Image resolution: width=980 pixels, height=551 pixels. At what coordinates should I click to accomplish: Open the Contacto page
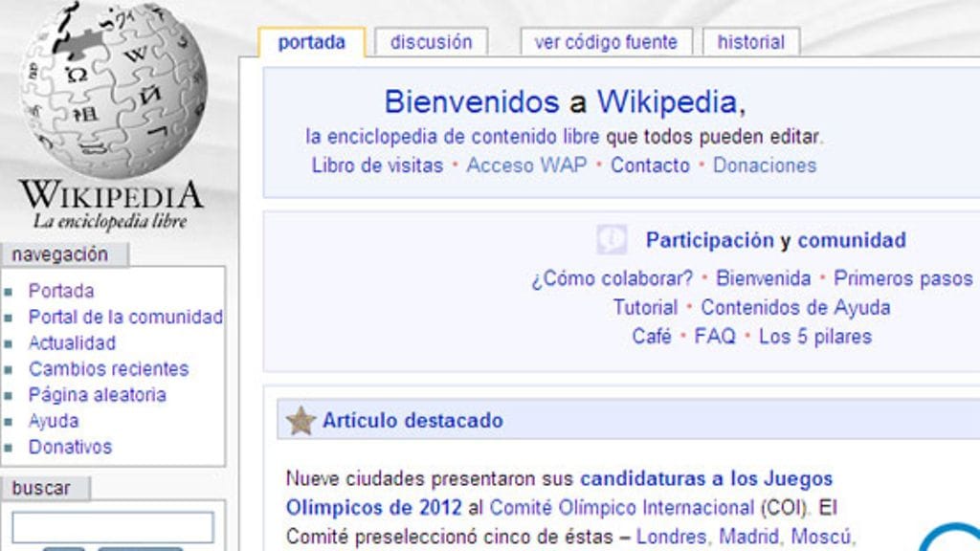click(650, 165)
